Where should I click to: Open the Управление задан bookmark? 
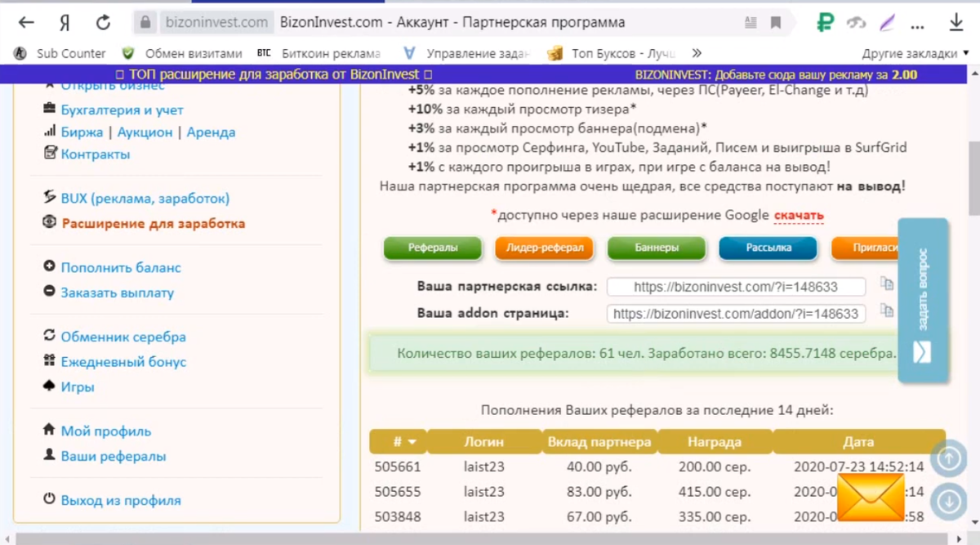[465, 53]
